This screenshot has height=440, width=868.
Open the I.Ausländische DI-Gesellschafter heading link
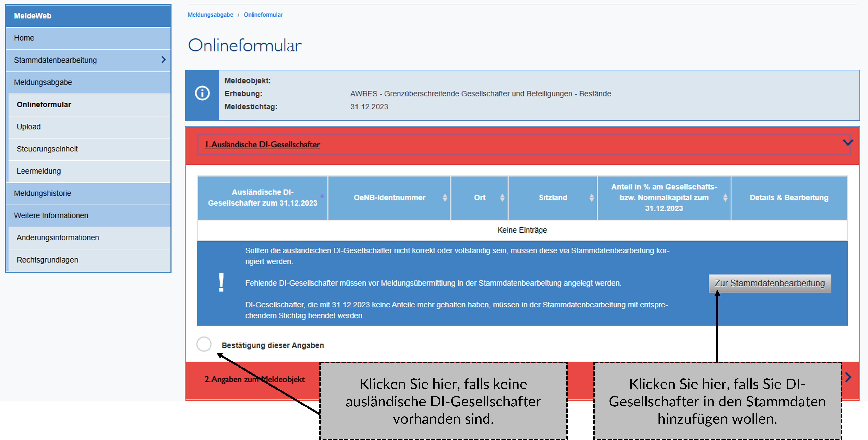[262, 145]
